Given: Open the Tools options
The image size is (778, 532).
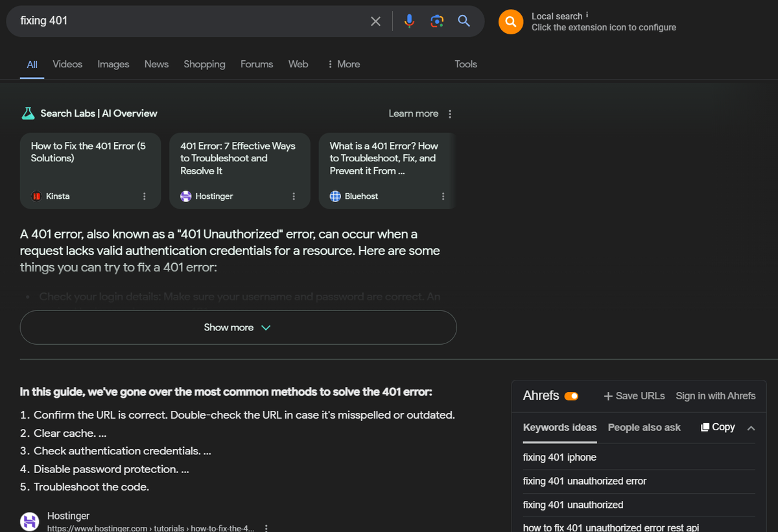Looking at the screenshot, I should [466, 64].
